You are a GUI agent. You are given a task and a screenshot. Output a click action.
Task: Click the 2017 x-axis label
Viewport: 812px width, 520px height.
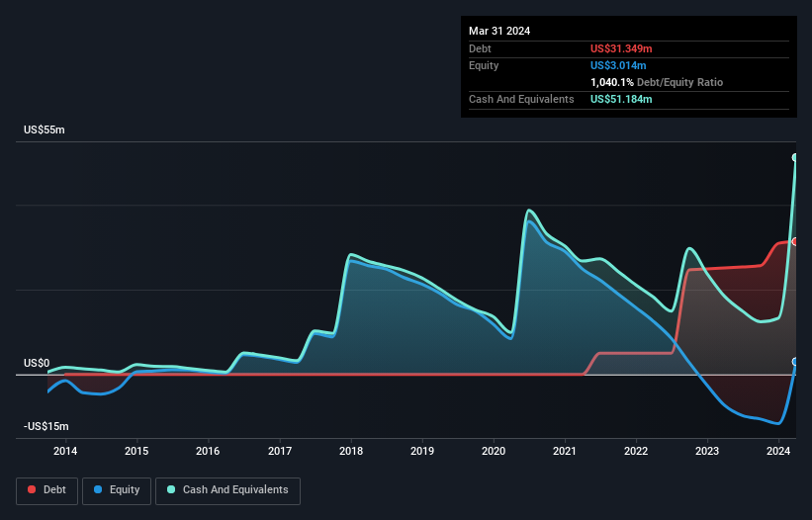click(280, 451)
